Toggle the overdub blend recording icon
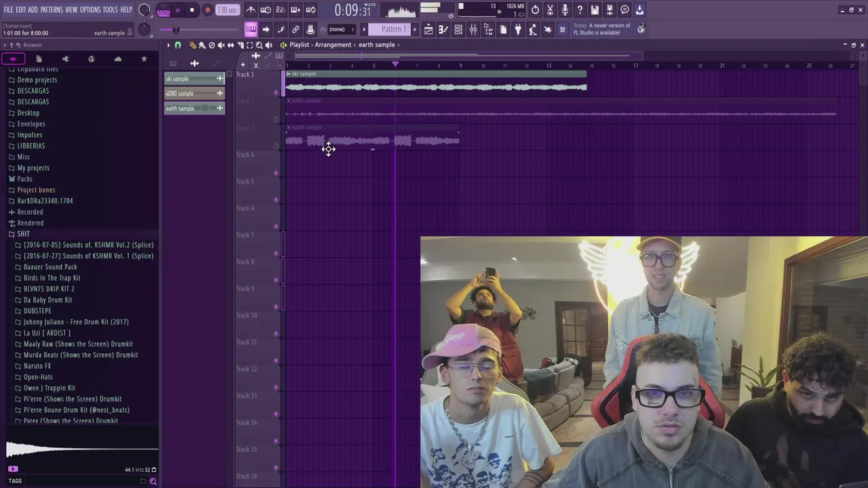Image resolution: width=868 pixels, height=488 pixels. [x=296, y=10]
